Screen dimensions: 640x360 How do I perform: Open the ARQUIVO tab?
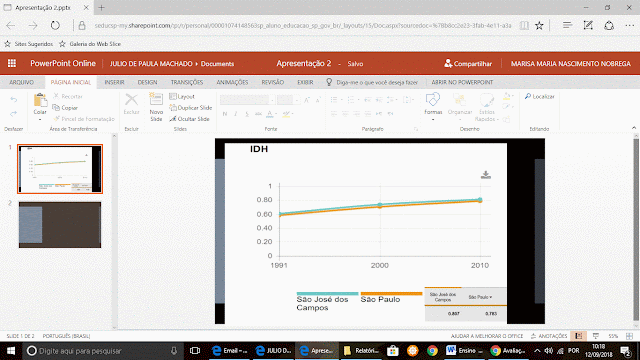22,82
